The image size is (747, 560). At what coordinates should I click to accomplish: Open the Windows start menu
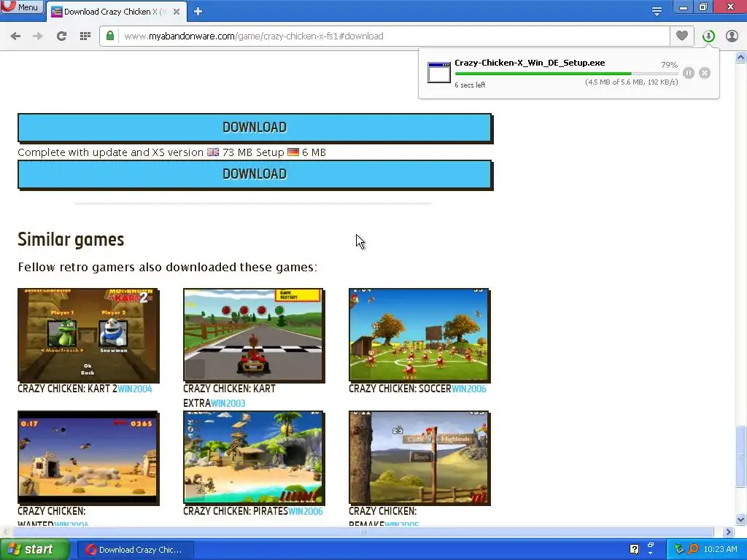tap(34, 550)
